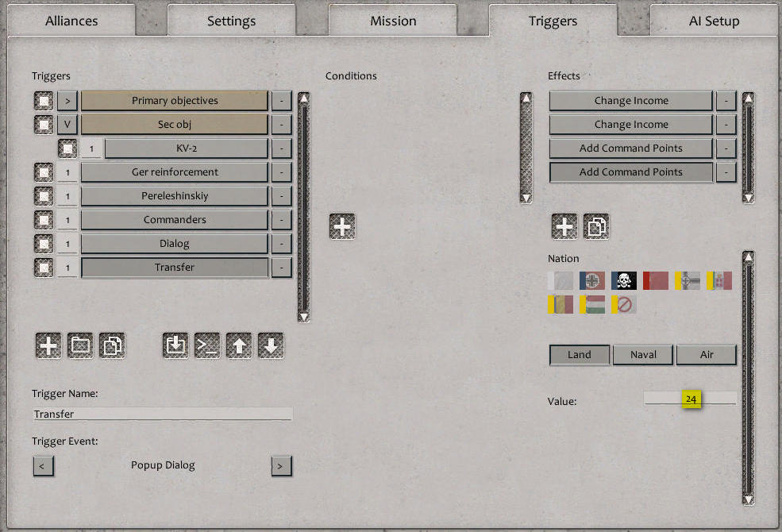This screenshot has height=532, width=782.
Task: Add a new condition
Action: 343,227
